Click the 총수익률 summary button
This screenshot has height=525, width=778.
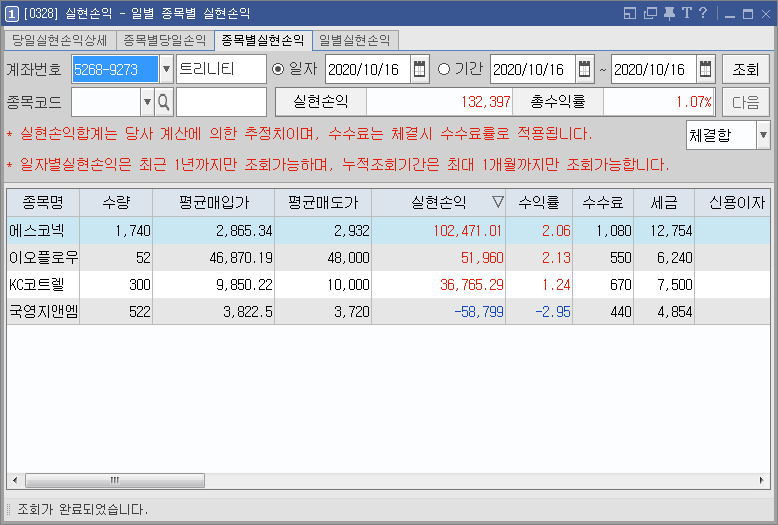coord(558,102)
